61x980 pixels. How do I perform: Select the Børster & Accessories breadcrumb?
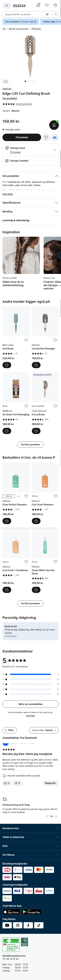coord(19,29)
